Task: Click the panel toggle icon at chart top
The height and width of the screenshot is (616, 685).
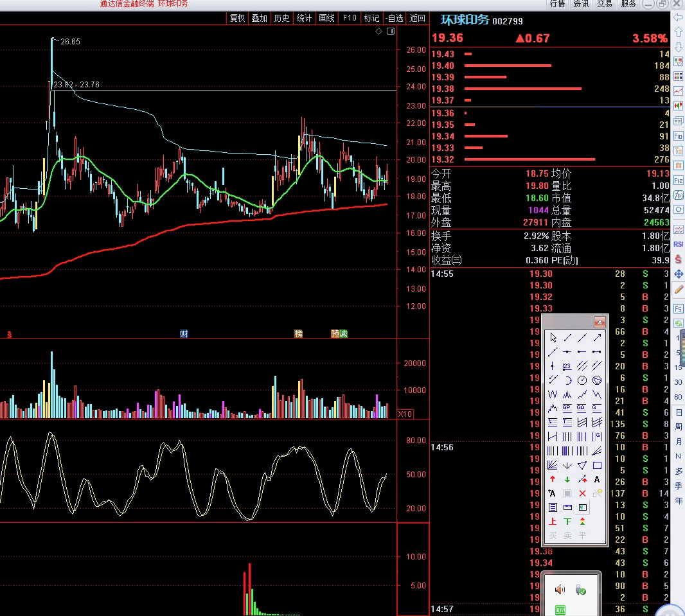Action: [x=391, y=31]
